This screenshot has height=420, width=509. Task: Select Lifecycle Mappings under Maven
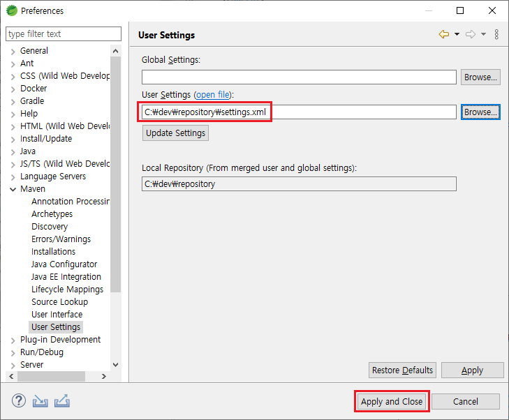(67, 290)
